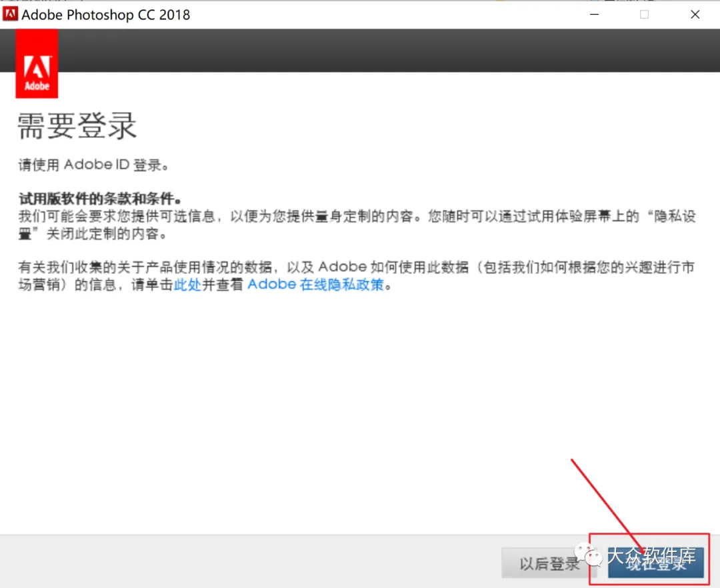Click the Adobe icon in title bar

click(10, 14)
